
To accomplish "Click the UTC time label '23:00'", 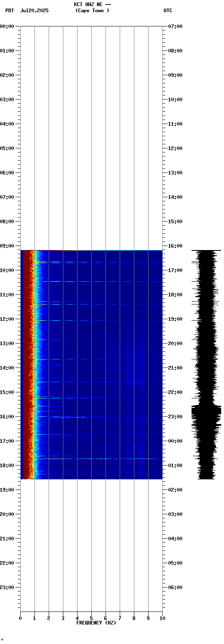I will pos(175,417).
